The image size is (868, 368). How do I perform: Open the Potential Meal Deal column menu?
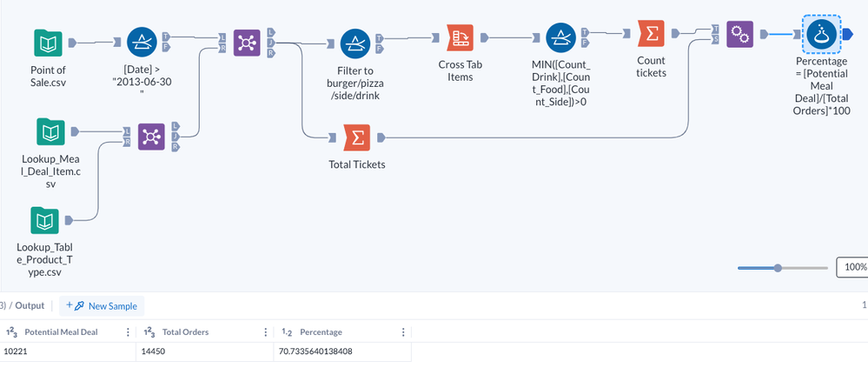pyautogui.click(x=128, y=332)
